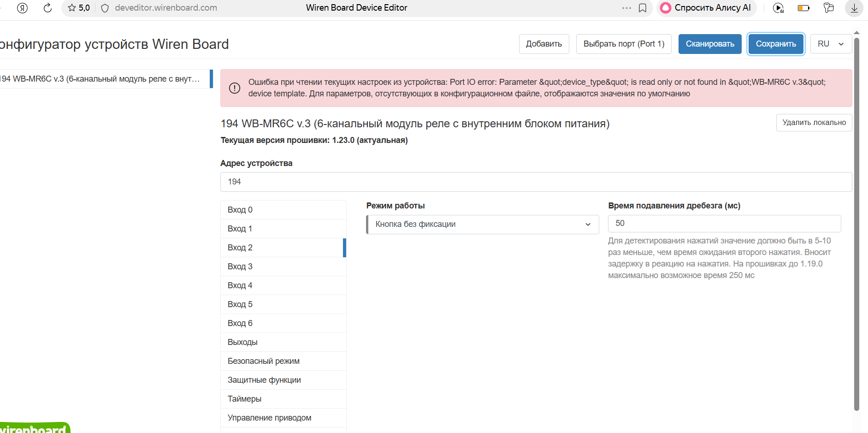Switch to the Вход 0 tab
Screen dimensions: 868x433
pyautogui.click(x=283, y=210)
